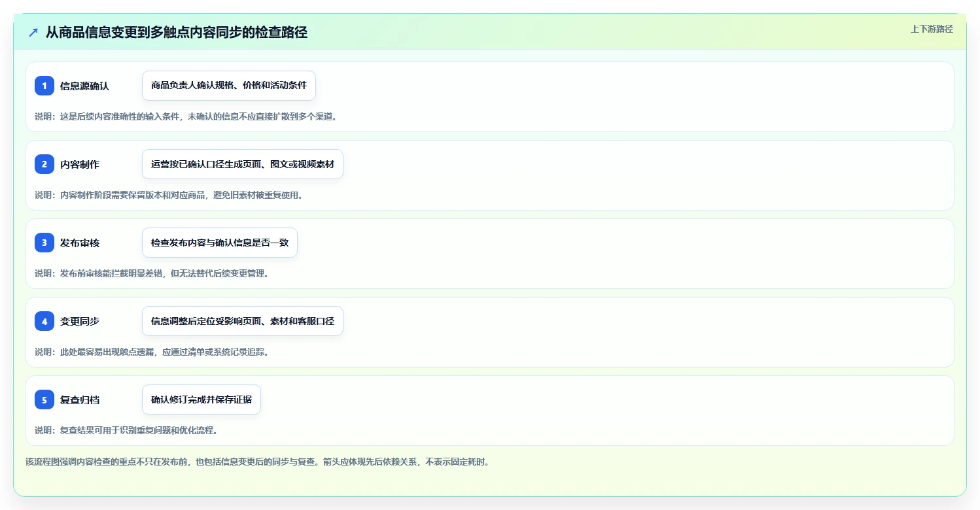Select the 内容制作 step label

pyautogui.click(x=80, y=164)
